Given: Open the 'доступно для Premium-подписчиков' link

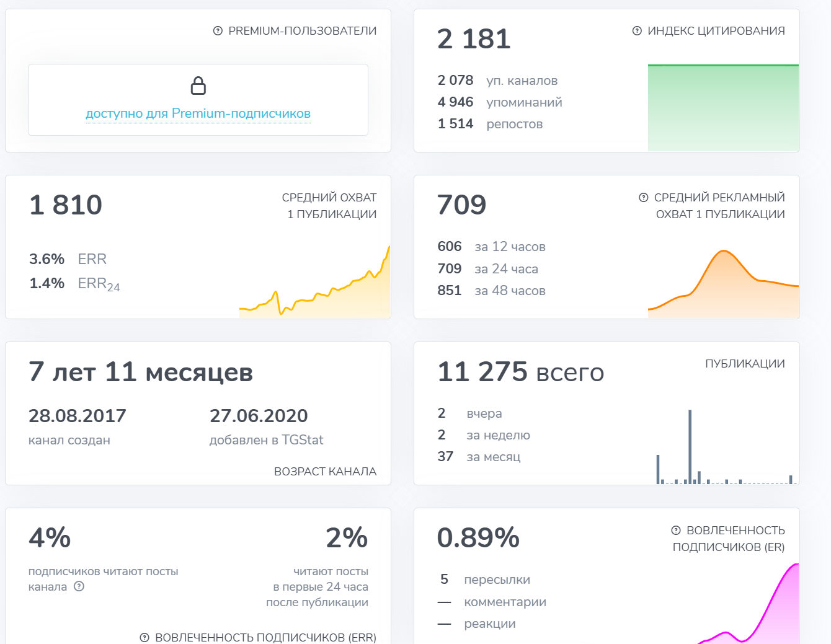Looking at the screenshot, I should pyautogui.click(x=198, y=113).
